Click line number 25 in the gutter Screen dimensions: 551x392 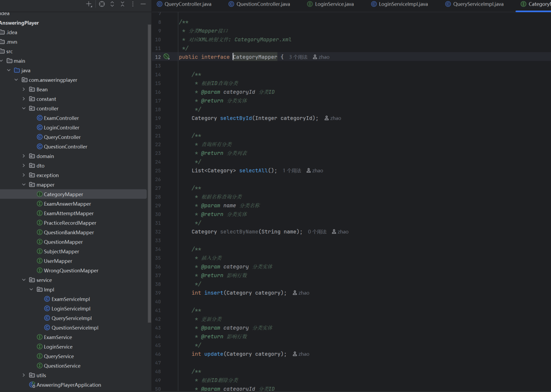coord(158,170)
